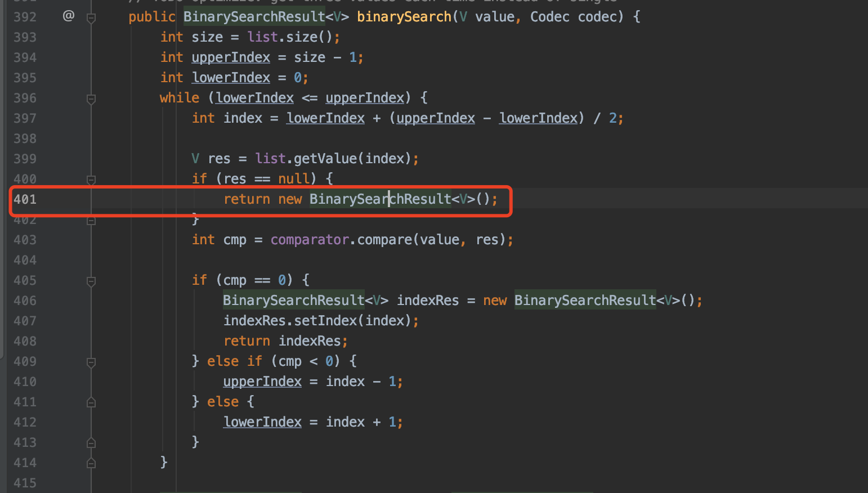Place cursor on the binarySearch method name
Screen dimensions: 868x493
404,16
